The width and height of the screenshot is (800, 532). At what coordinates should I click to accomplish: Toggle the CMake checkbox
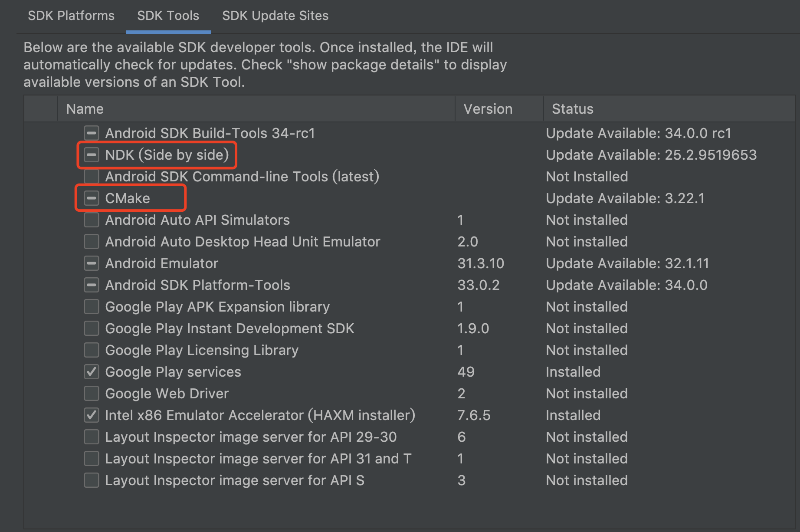[92, 198]
